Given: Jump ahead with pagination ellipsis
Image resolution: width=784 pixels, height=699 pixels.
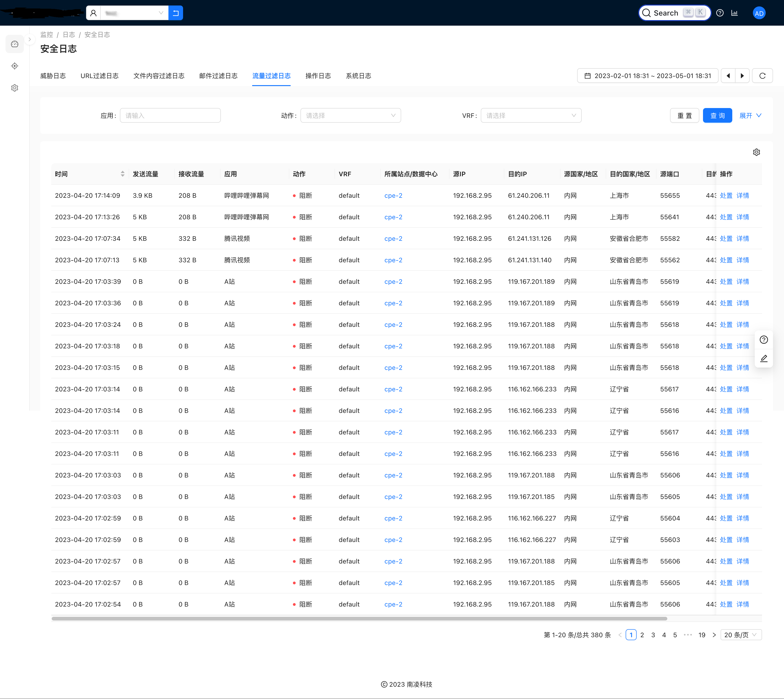Looking at the screenshot, I should [x=688, y=635].
